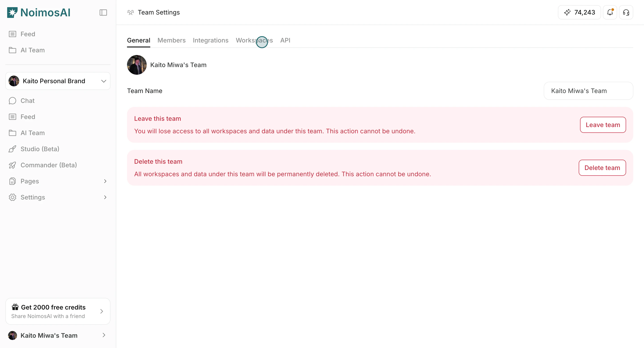644x348 pixels.
Task: Open notifications bell
Action: tap(610, 12)
